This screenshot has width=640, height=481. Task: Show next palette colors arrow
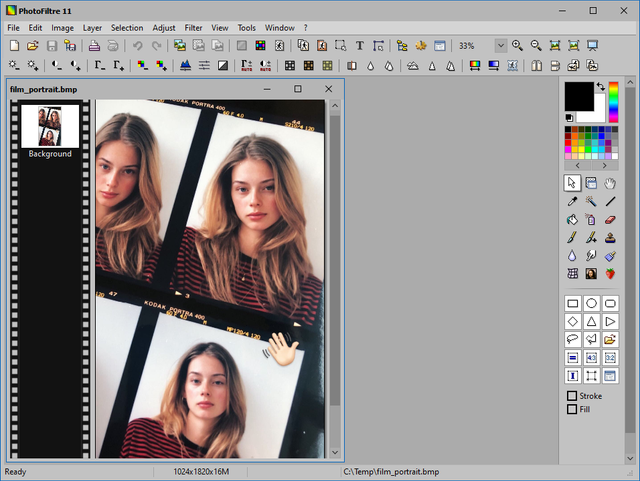(x=604, y=165)
